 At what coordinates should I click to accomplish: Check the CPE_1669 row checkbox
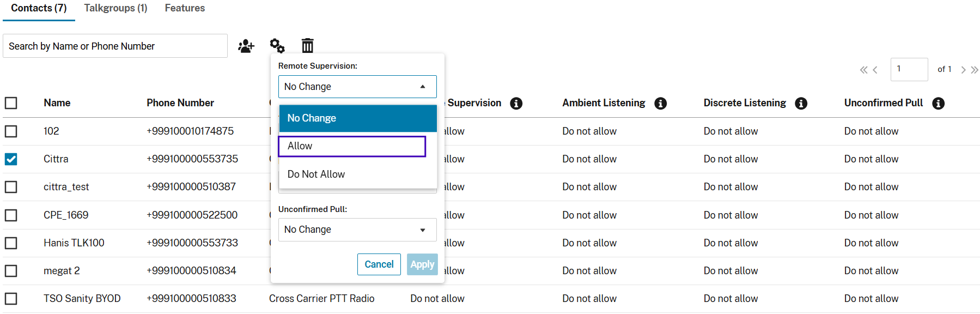tap(11, 215)
